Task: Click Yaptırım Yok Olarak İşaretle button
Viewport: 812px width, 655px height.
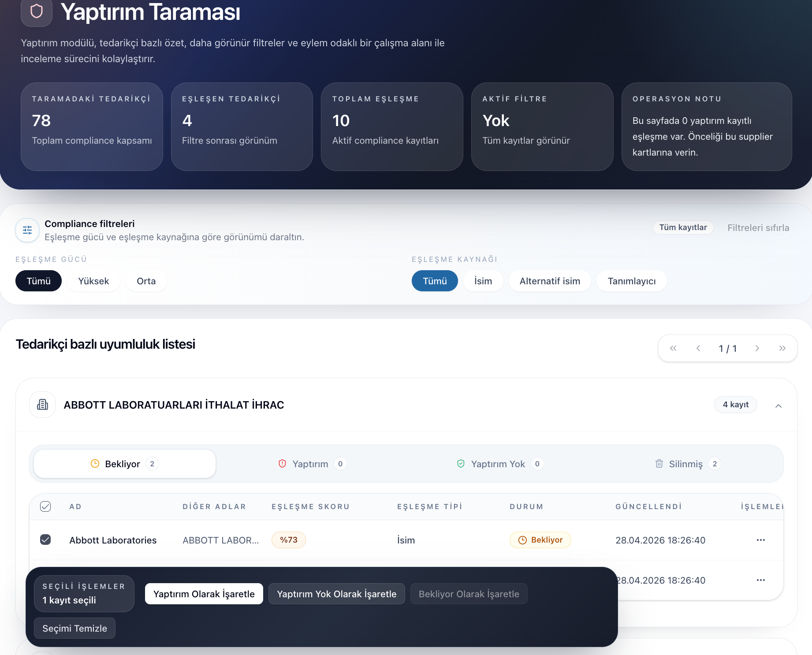Action: coord(337,594)
